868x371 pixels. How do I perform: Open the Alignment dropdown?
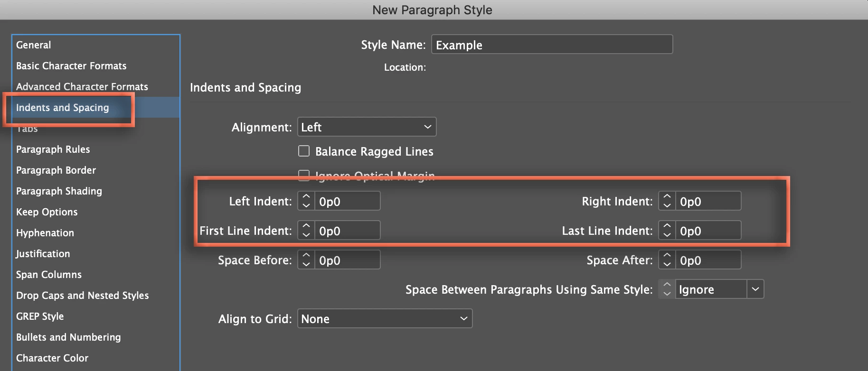pyautogui.click(x=367, y=127)
